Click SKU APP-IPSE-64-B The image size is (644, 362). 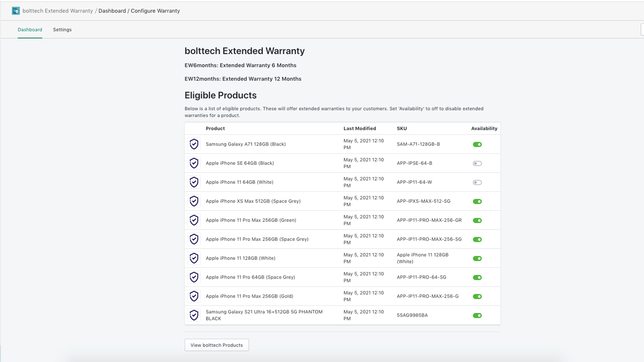click(x=415, y=163)
